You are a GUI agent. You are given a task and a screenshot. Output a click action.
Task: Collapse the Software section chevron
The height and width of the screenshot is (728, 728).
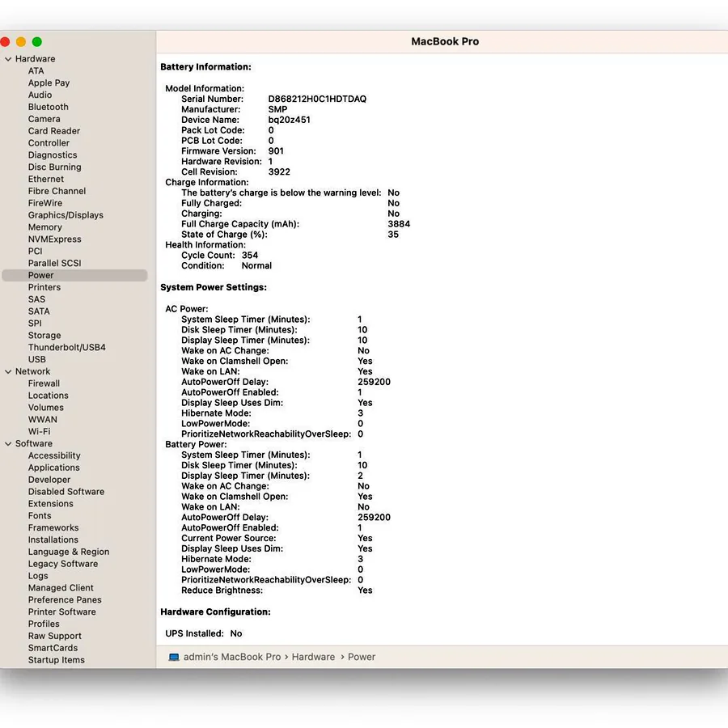8,444
